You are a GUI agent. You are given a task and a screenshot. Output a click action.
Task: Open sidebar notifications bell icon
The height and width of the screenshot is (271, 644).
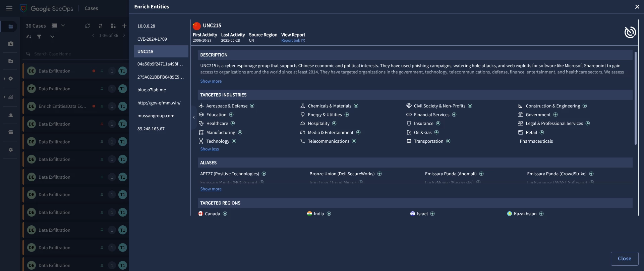[x=11, y=115]
